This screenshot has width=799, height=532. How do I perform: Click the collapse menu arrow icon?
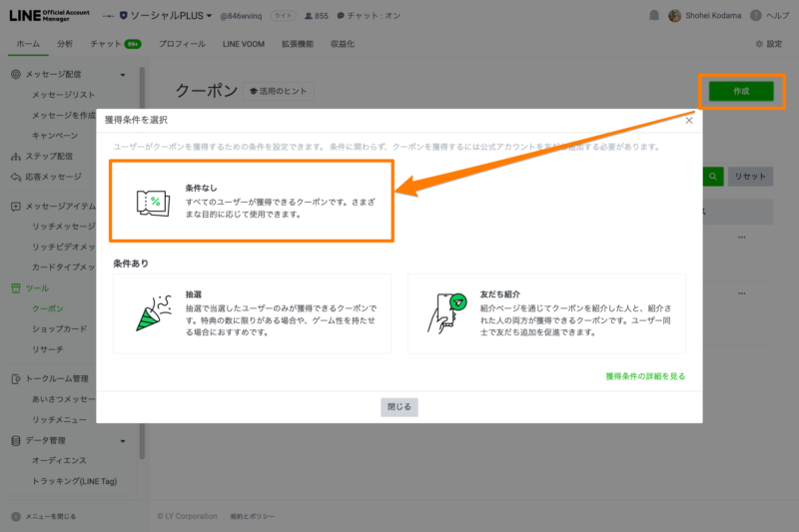pos(16,516)
